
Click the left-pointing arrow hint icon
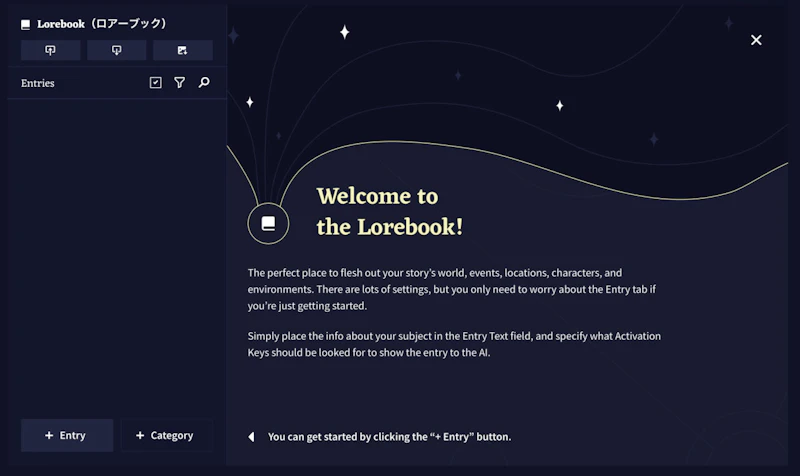[x=252, y=437]
